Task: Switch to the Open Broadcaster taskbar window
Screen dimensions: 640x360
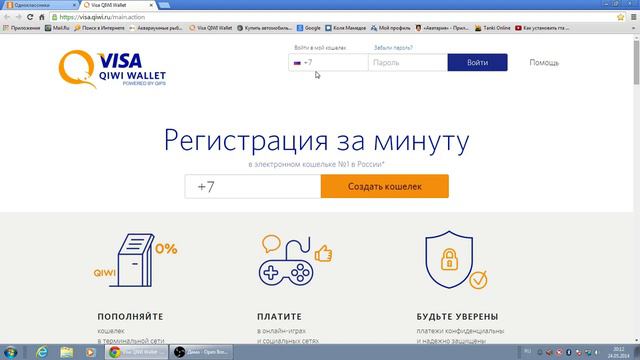Action: point(202,352)
